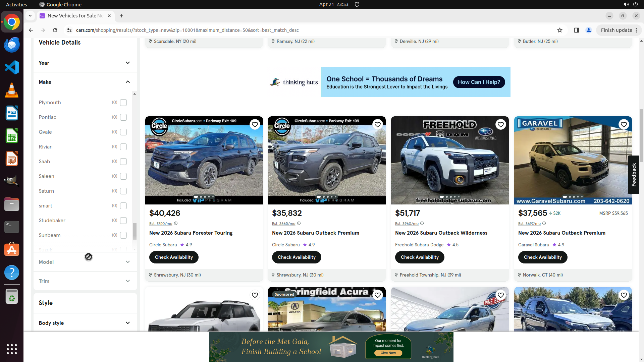Save the Subaru Forester Touring with heart icon

[x=255, y=125]
